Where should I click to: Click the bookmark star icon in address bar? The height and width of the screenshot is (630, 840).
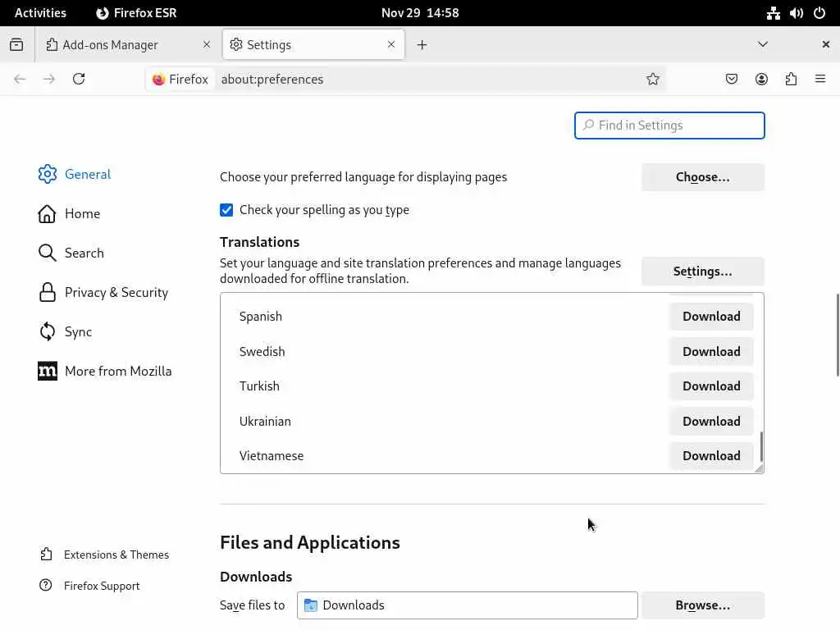click(x=653, y=79)
